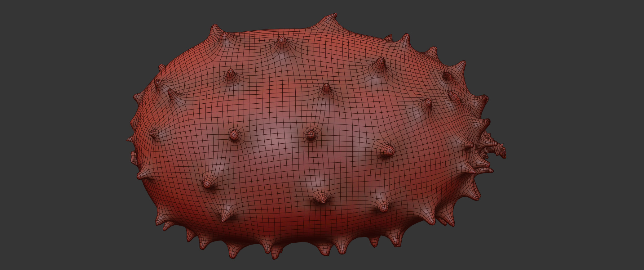Click the spike directly above the central head-on spike
Viewport: 644px width, 270px height.
[x=326, y=88]
